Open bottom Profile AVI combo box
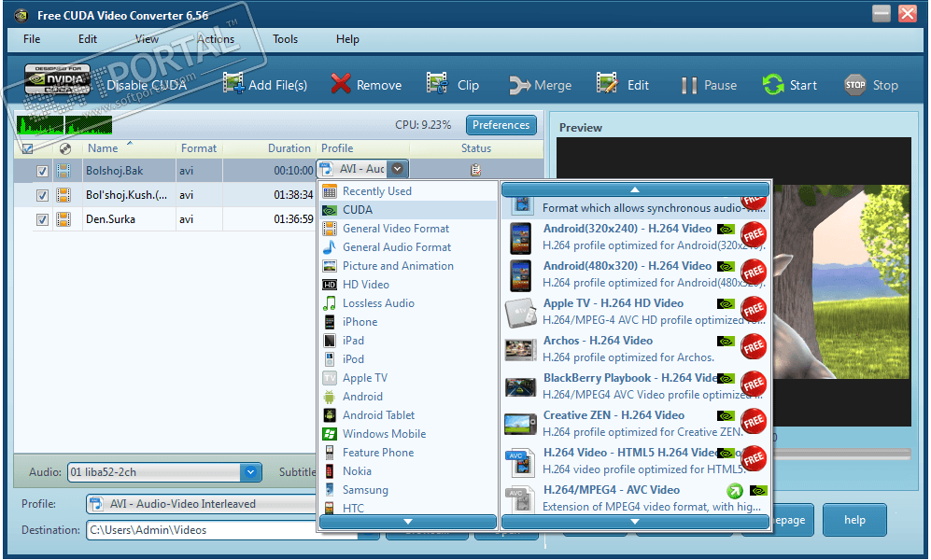This screenshot has width=931, height=560. pos(202,504)
